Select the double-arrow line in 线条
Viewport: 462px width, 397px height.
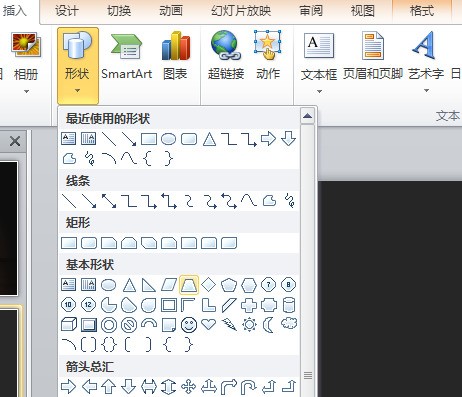tap(109, 201)
